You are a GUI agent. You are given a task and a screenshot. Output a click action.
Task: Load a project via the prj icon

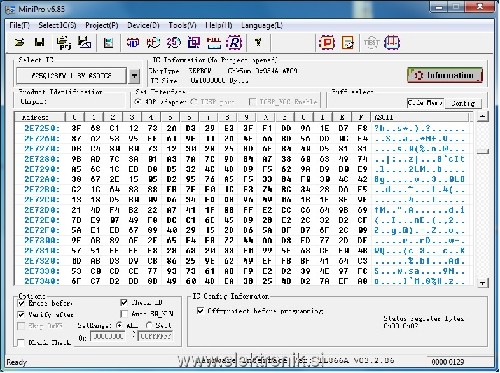tap(64, 43)
